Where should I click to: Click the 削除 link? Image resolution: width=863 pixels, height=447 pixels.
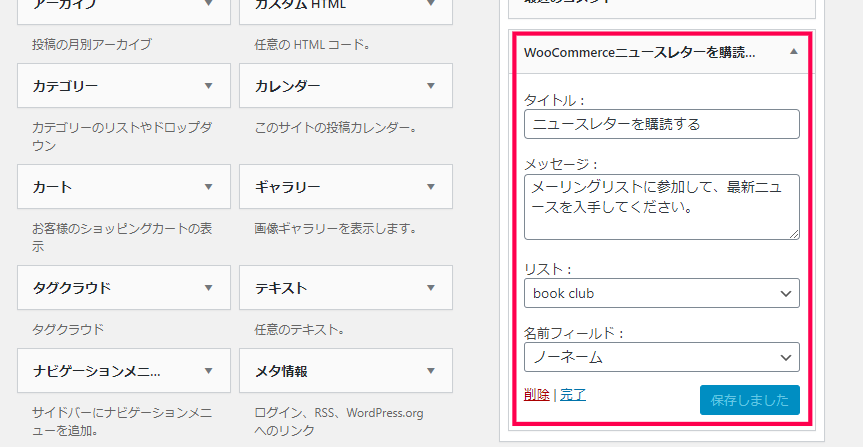tap(536, 394)
